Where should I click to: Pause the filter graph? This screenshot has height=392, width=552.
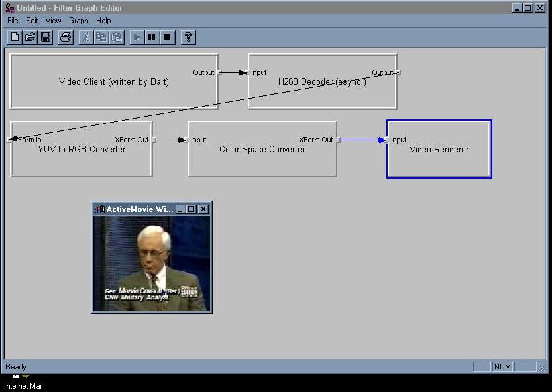[x=152, y=37]
